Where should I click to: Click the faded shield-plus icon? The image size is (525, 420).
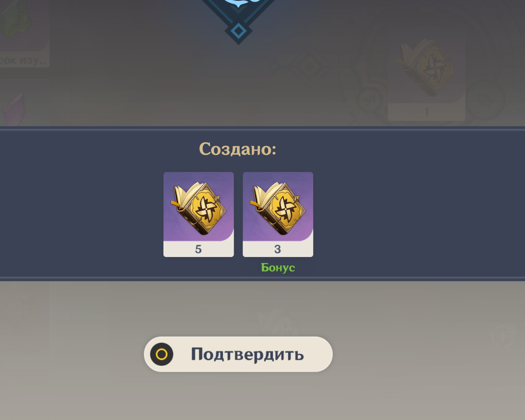click(503, 336)
